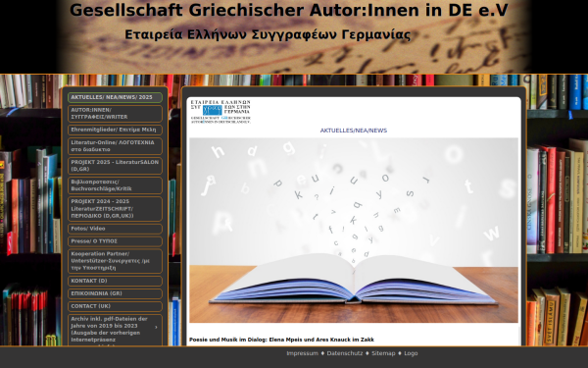Image resolution: width=588 pixels, height=368 pixels.
Task: Open PROJEKT 2024 - 2025 LiteraturZEITSCHRIFT item
Action: click(x=115, y=209)
